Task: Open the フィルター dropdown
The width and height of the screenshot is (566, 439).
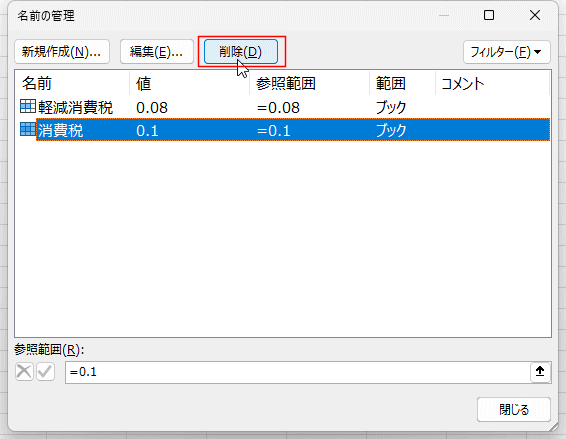Action: pos(506,52)
